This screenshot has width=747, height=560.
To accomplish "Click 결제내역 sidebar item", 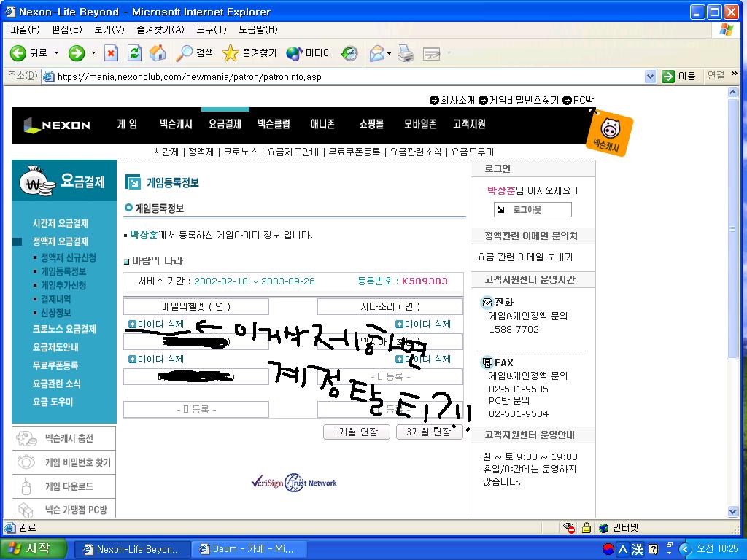I will [x=55, y=299].
